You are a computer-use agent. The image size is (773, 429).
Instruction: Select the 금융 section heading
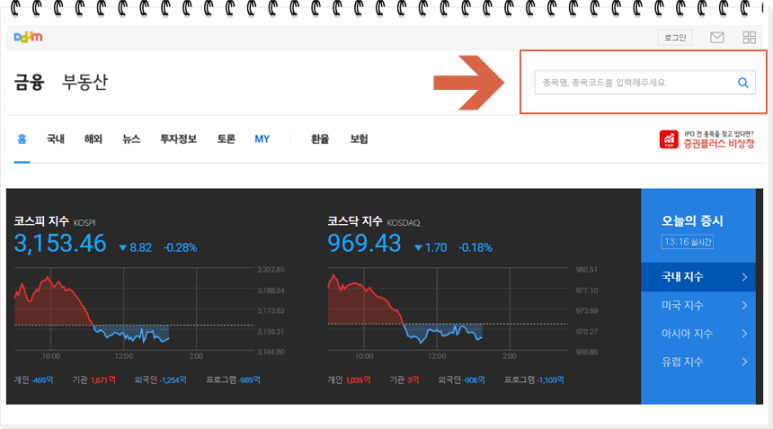pyautogui.click(x=29, y=83)
